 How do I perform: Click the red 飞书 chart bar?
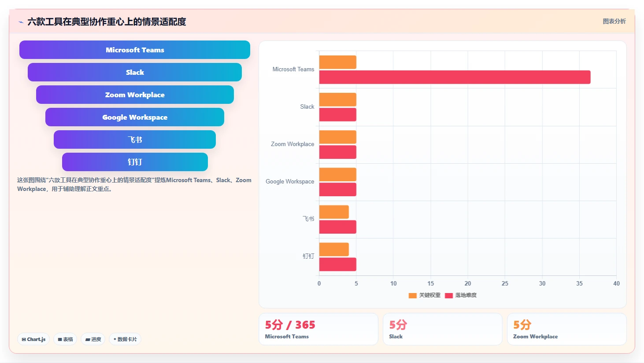point(338,227)
